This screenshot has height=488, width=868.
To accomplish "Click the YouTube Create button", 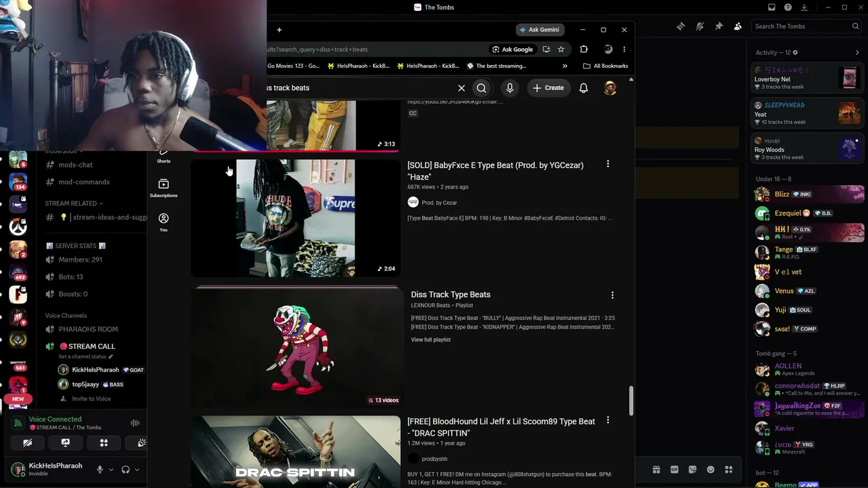I will (548, 88).
